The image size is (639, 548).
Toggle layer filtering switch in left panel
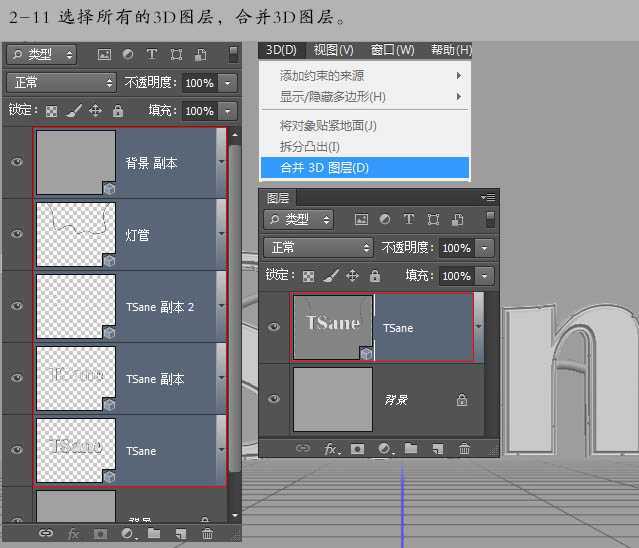click(x=233, y=55)
